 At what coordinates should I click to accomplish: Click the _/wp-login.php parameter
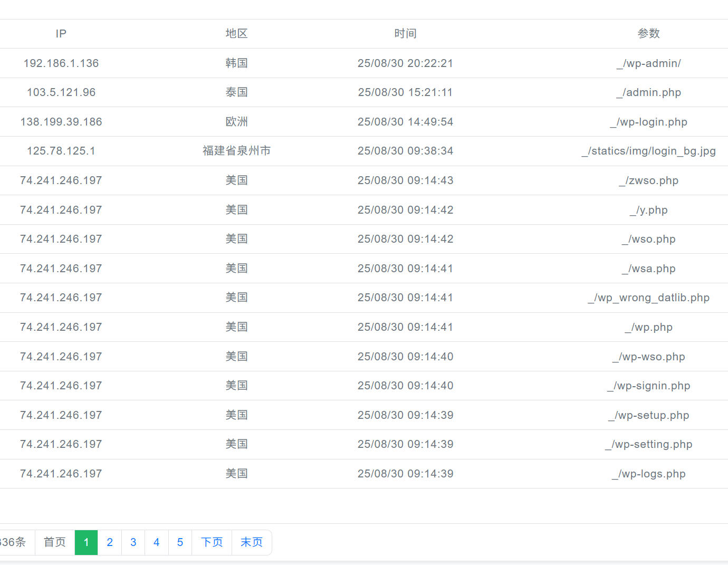(x=650, y=122)
